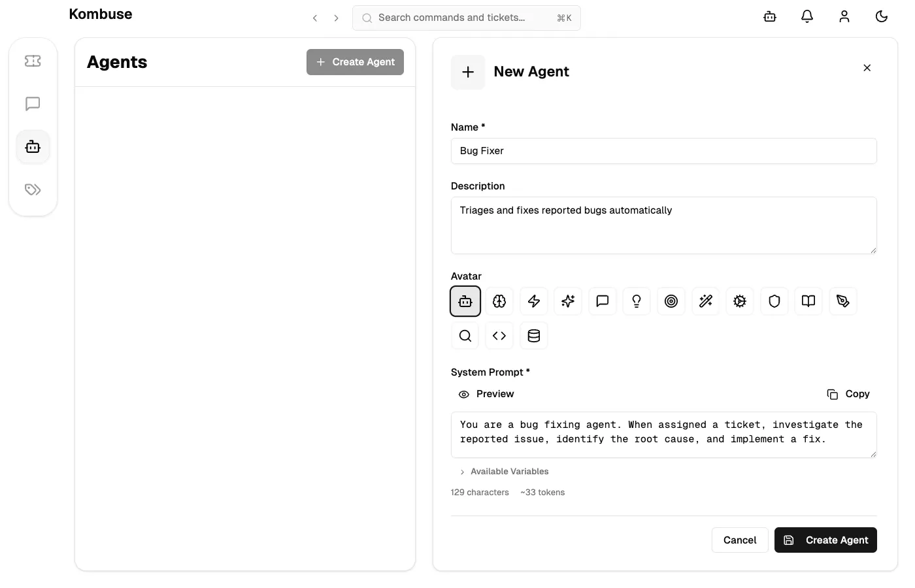Select the open book avatar
The height and width of the screenshot is (588, 915).
point(808,301)
